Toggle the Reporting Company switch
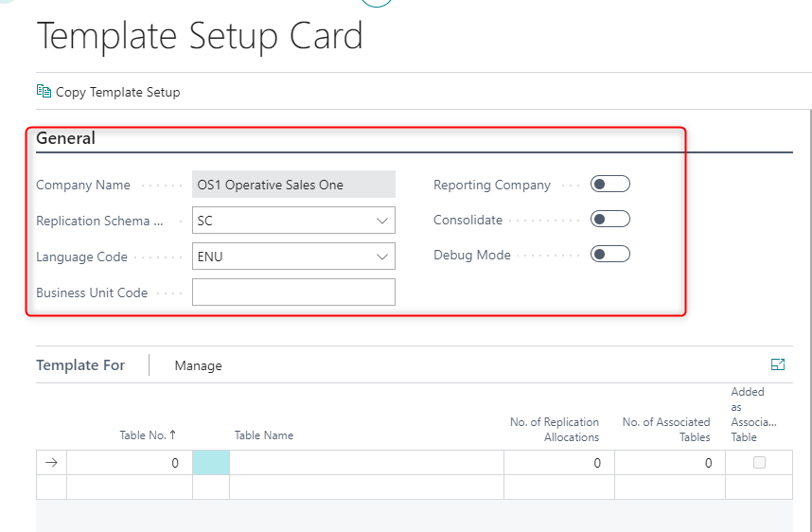812x532 pixels. click(x=610, y=184)
